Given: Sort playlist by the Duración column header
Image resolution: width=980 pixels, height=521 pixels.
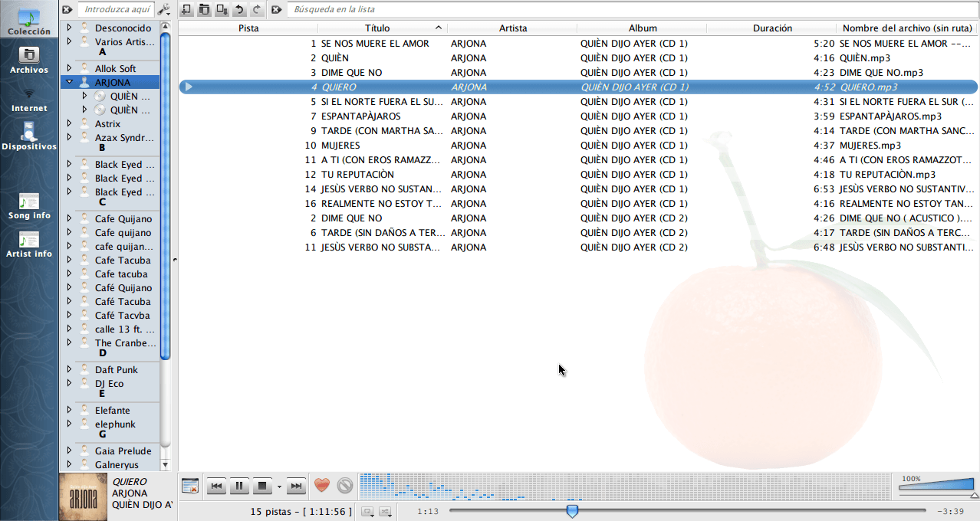Looking at the screenshot, I should 772,28.
